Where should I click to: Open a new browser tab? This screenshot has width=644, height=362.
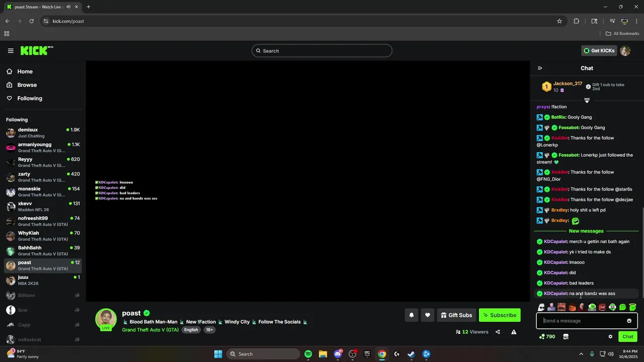pos(89,7)
